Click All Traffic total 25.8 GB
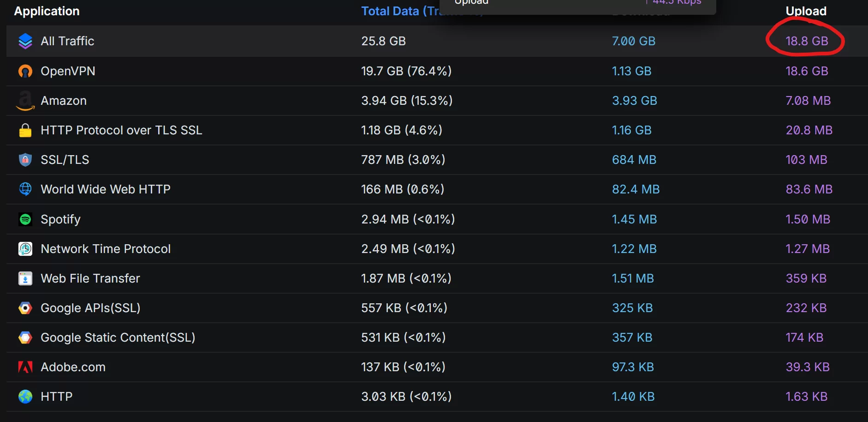Viewport: 868px width, 422px height. pos(384,41)
